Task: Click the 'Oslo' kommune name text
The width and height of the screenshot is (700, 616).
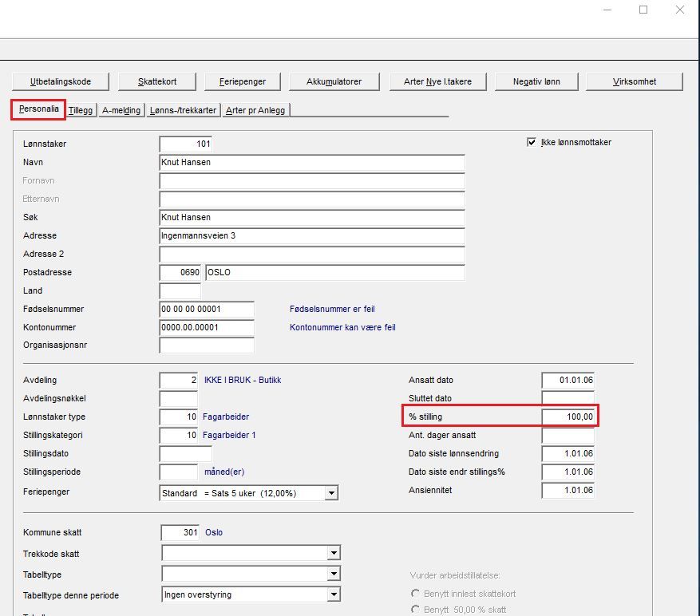Action: 214,532
